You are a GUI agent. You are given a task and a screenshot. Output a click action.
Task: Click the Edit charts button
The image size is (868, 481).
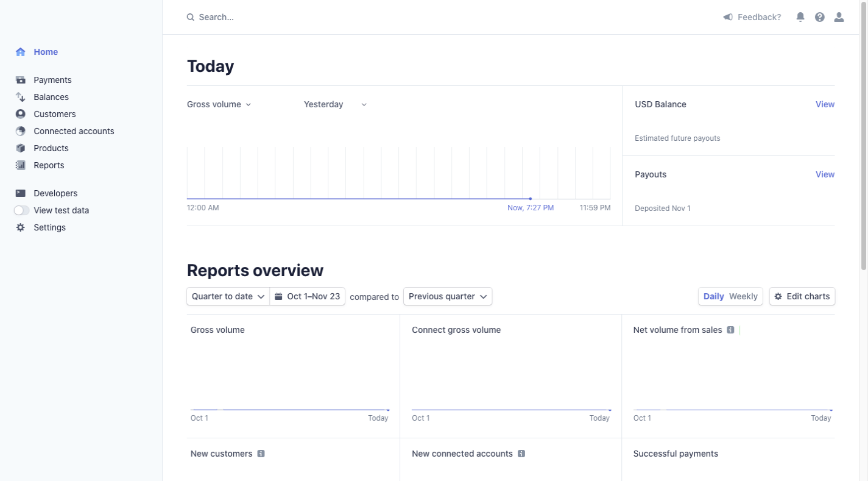point(802,296)
